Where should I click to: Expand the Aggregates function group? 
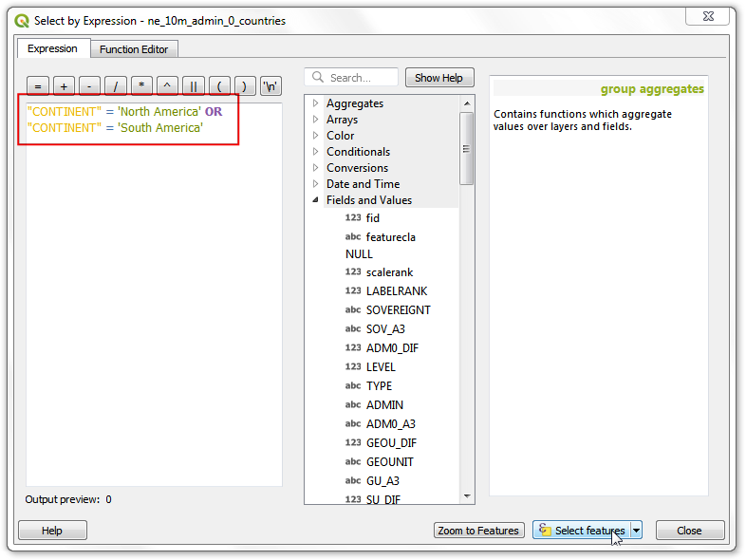316,103
